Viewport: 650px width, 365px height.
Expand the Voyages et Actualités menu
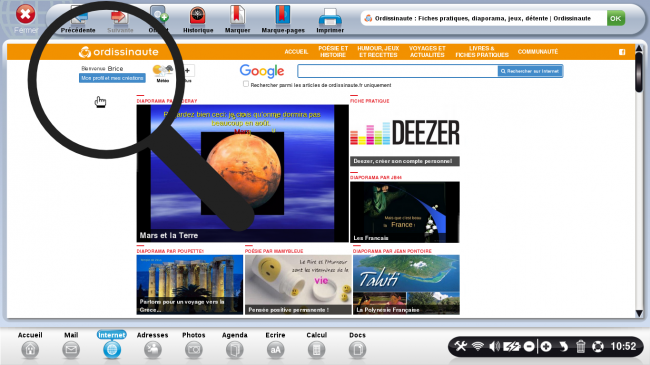click(x=427, y=52)
